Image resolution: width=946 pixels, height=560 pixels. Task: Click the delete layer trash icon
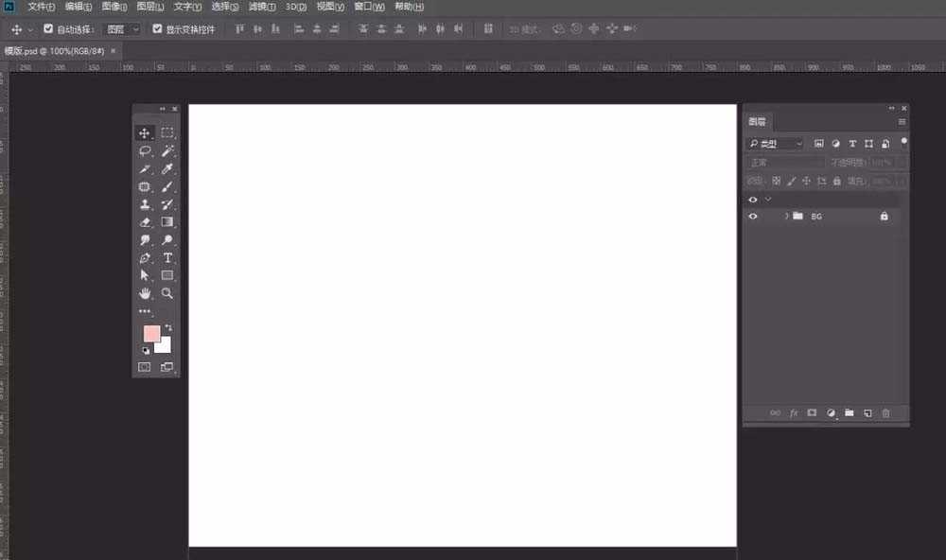pyautogui.click(x=885, y=413)
